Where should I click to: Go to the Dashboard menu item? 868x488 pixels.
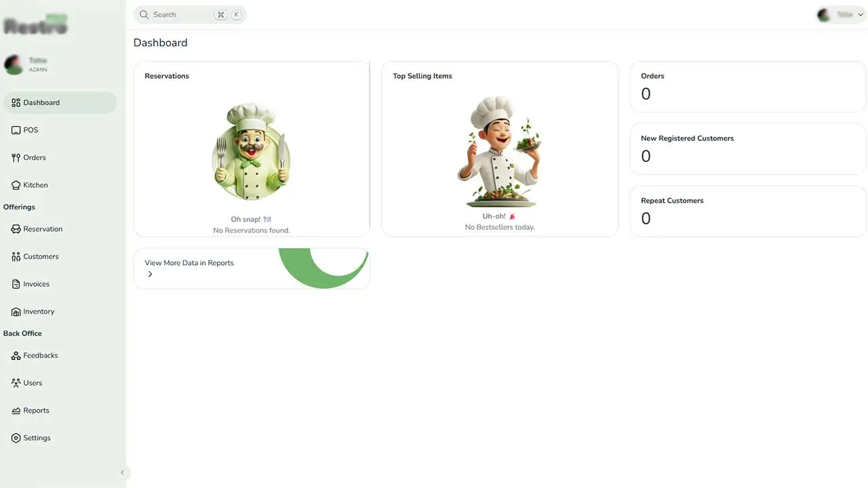click(x=60, y=103)
